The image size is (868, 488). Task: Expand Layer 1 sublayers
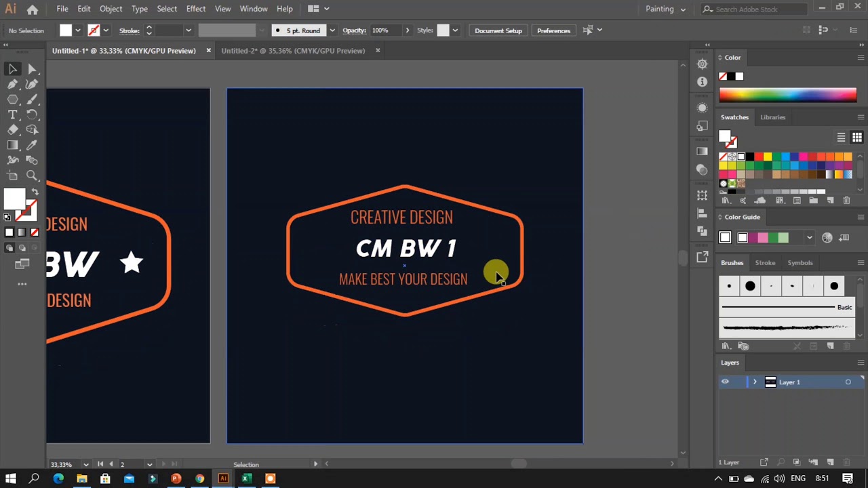[x=755, y=382]
